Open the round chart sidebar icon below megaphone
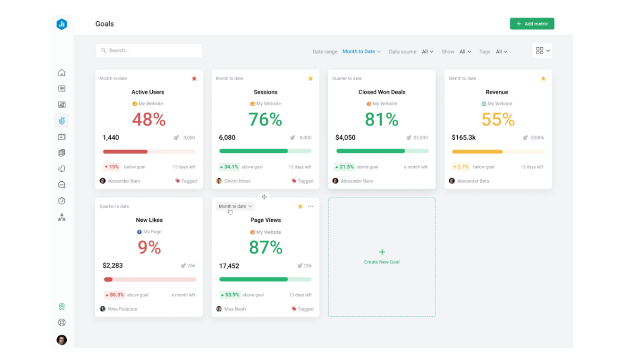The image size is (644, 362). pyautogui.click(x=62, y=185)
